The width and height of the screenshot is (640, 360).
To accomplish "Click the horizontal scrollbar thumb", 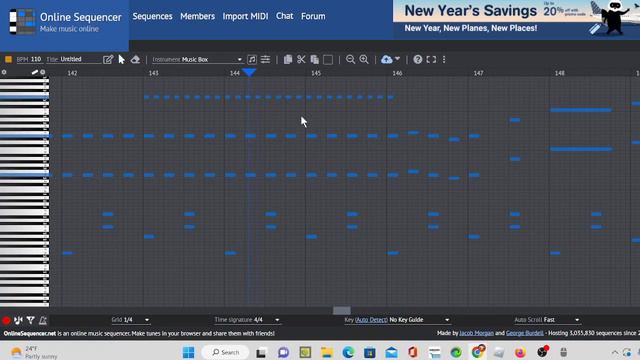I will pyautogui.click(x=342, y=311).
